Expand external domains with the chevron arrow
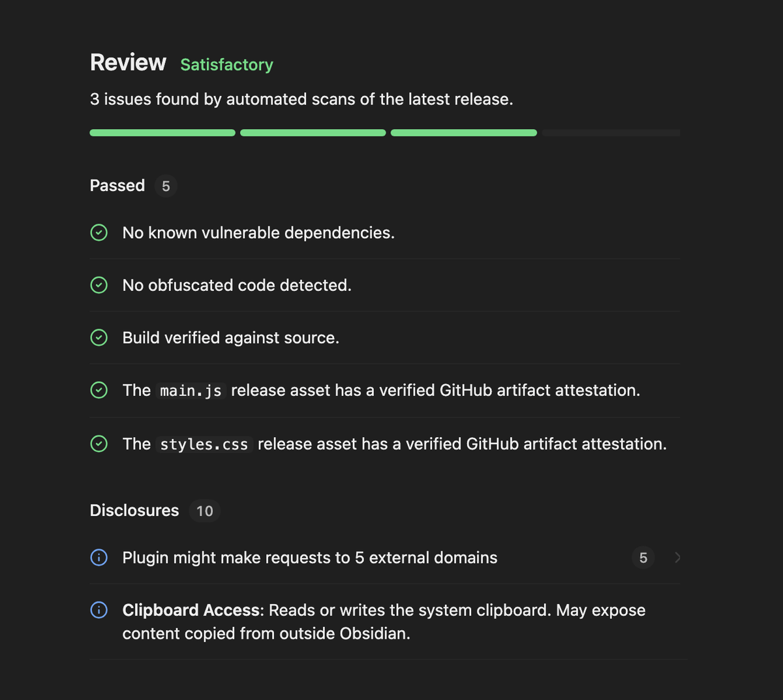783x700 pixels. pos(677,557)
